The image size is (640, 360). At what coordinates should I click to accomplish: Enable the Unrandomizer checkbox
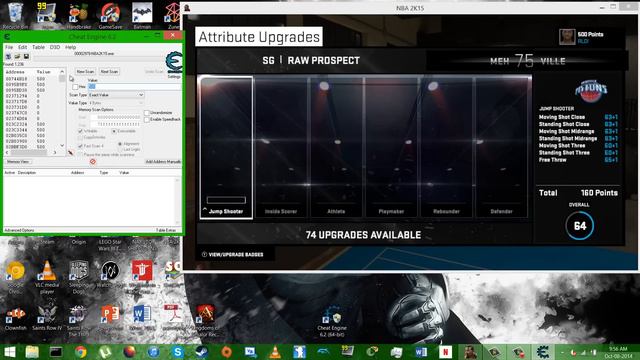click(147, 113)
